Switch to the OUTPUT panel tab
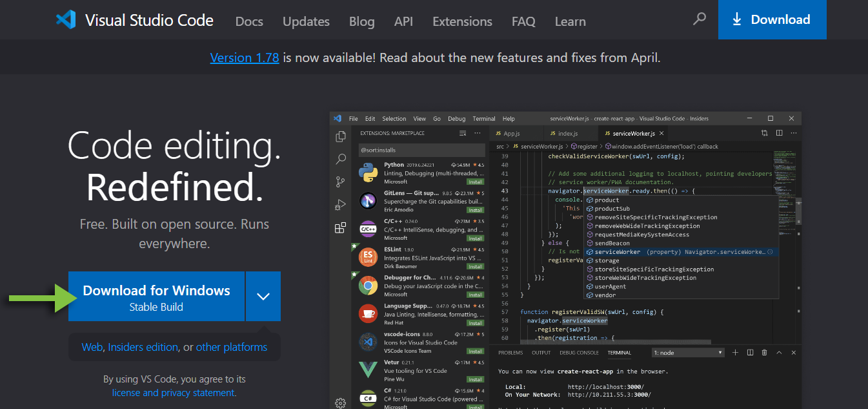 [541, 353]
